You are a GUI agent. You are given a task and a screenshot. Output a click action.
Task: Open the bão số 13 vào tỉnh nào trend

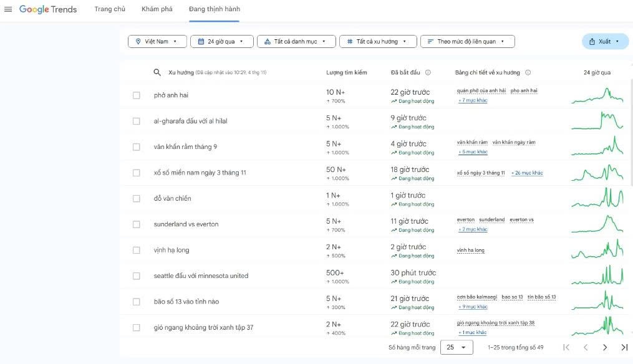(x=186, y=302)
